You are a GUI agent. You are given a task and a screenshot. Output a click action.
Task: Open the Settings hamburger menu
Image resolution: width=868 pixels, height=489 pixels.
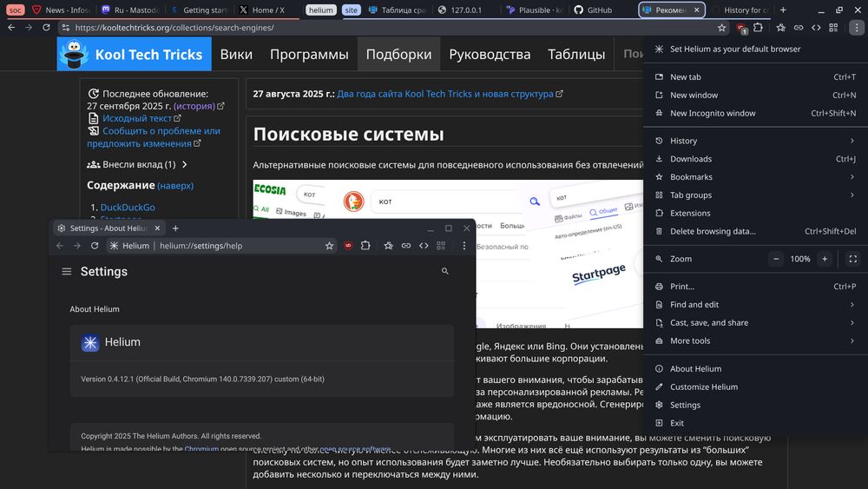[67, 271]
